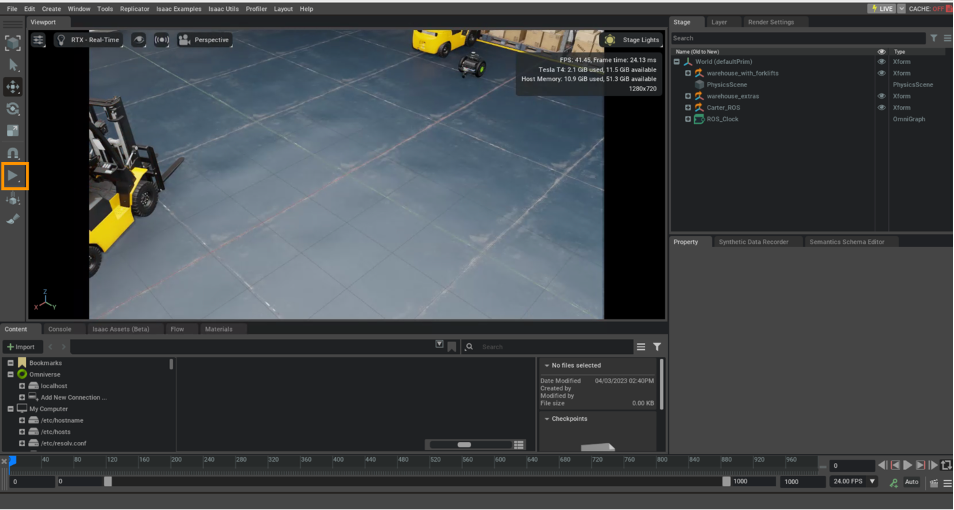954x510 pixels.
Task: Toggle visibility of warehouse_with_forklifts prim
Action: coord(881,73)
